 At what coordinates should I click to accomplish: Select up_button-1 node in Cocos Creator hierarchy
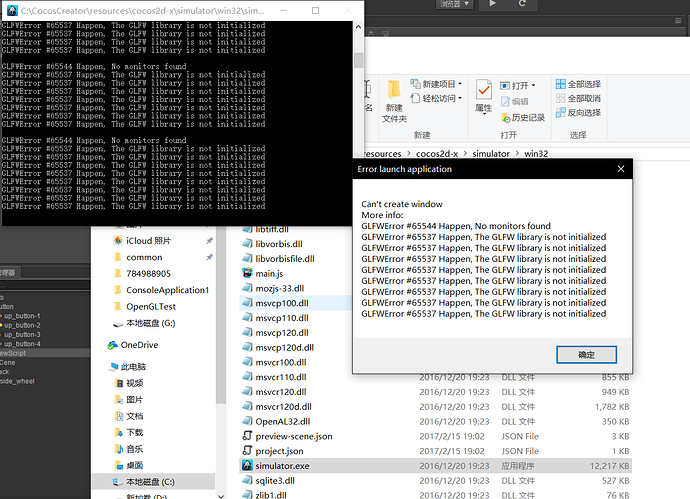pos(22,316)
